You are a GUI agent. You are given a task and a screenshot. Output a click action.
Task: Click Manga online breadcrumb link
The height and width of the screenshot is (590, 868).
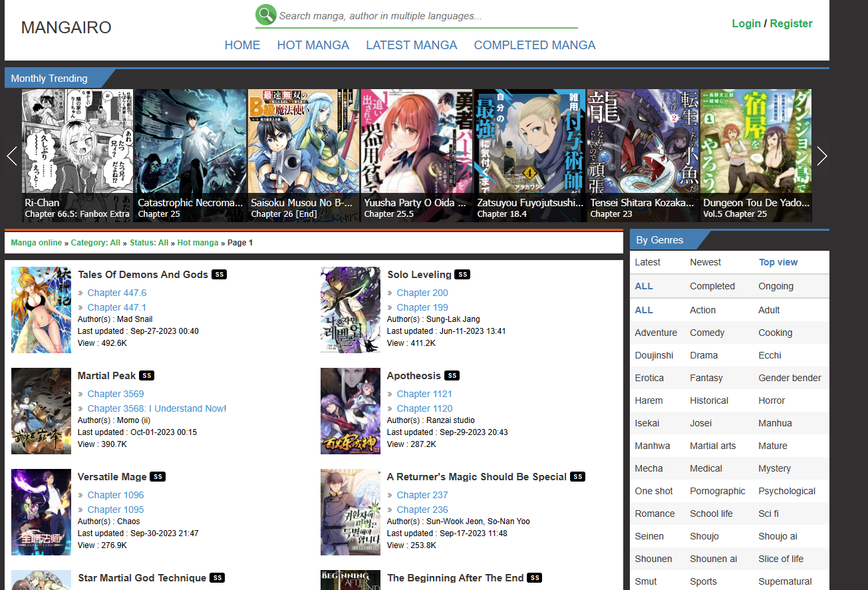[37, 243]
